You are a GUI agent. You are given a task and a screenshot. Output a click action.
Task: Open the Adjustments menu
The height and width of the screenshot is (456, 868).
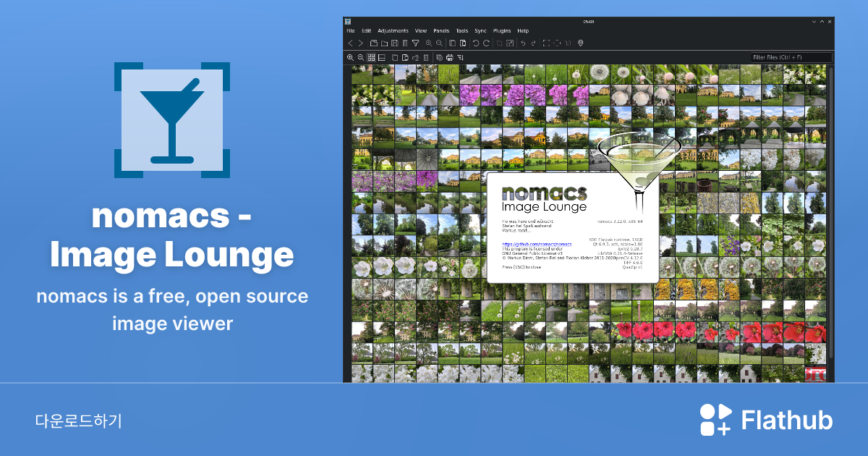393,30
